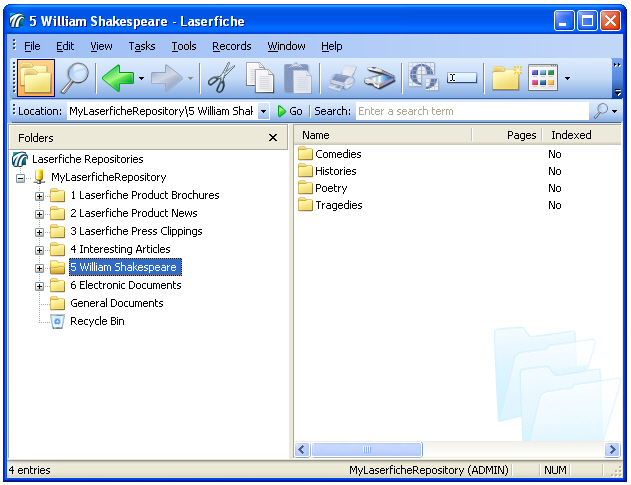Click the Recycle Bin icon in tree
Image resolution: width=631 pixels, height=485 pixels.
tap(58, 322)
